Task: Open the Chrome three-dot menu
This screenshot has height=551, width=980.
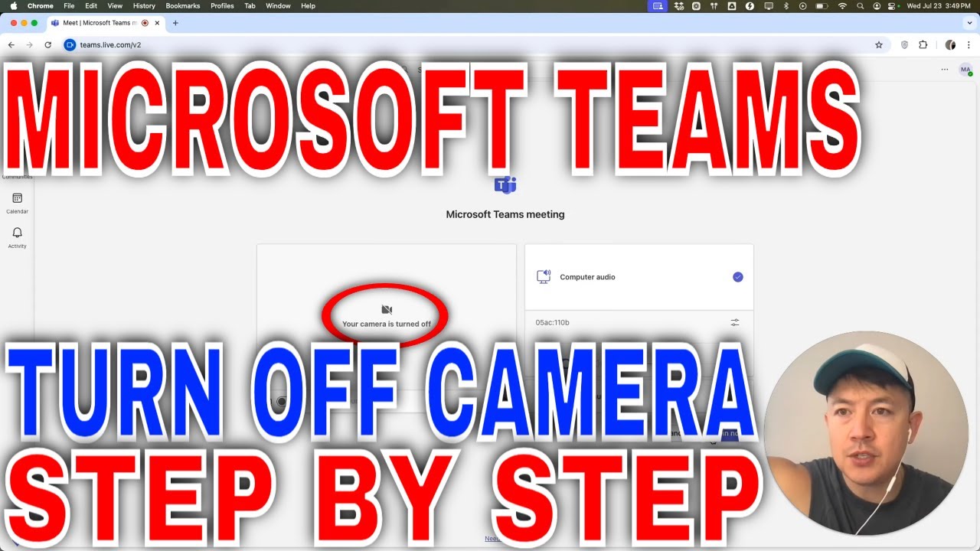Action: [x=969, y=45]
